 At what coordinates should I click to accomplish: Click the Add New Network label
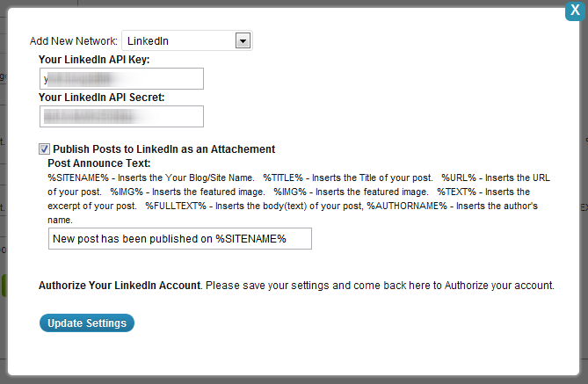tap(74, 41)
